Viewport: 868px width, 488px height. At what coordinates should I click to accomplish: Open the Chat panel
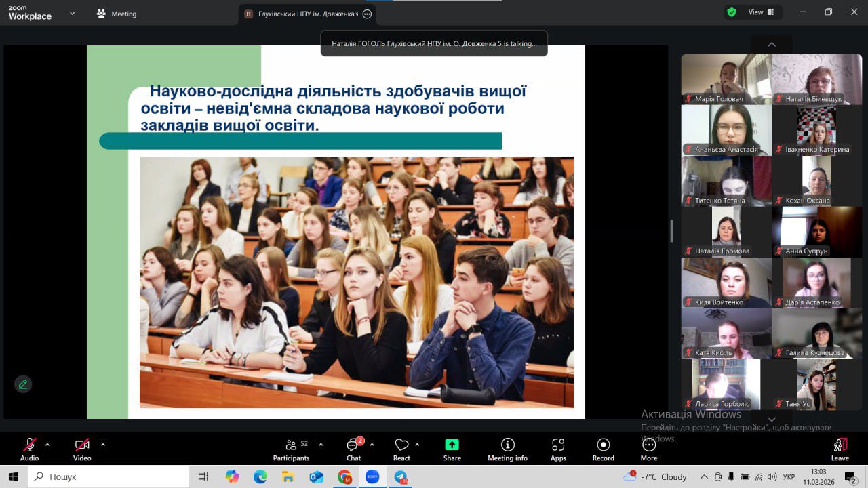click(x=353, y=448)
